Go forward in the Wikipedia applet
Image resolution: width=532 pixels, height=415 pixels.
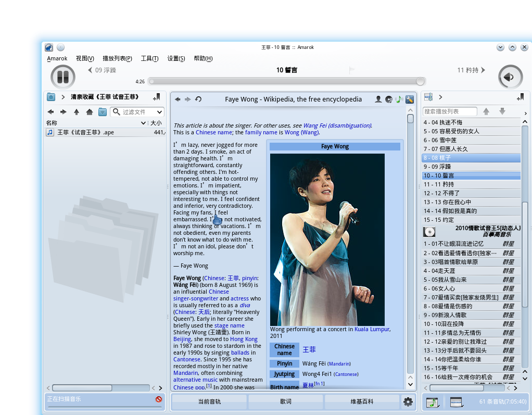187,99
